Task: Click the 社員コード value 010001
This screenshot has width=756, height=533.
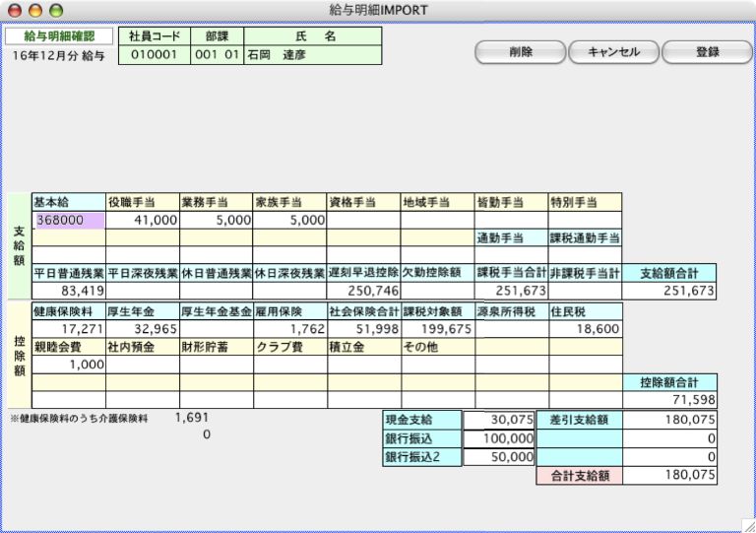Action: [153, 55]
